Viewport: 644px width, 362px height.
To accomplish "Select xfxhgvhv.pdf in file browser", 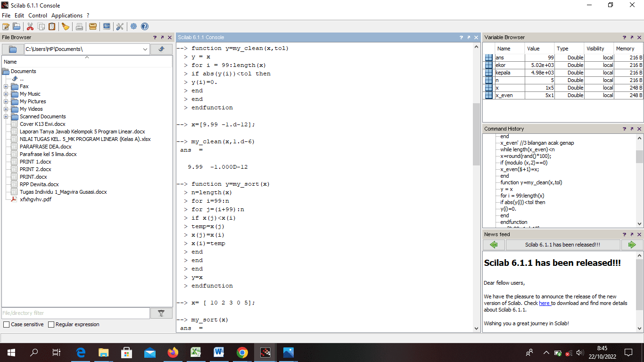I will [x=35, y=199].
